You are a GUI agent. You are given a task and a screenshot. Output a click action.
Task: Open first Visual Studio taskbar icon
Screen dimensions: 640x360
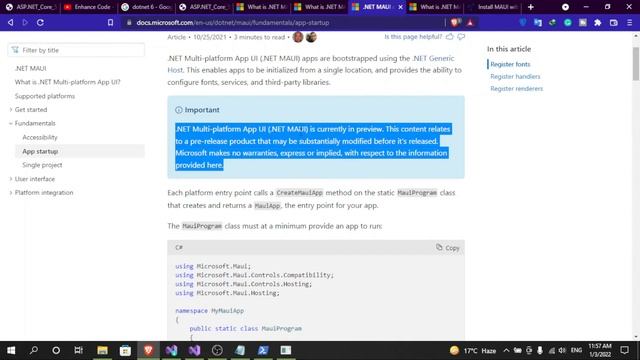click(x=171, y=350)
